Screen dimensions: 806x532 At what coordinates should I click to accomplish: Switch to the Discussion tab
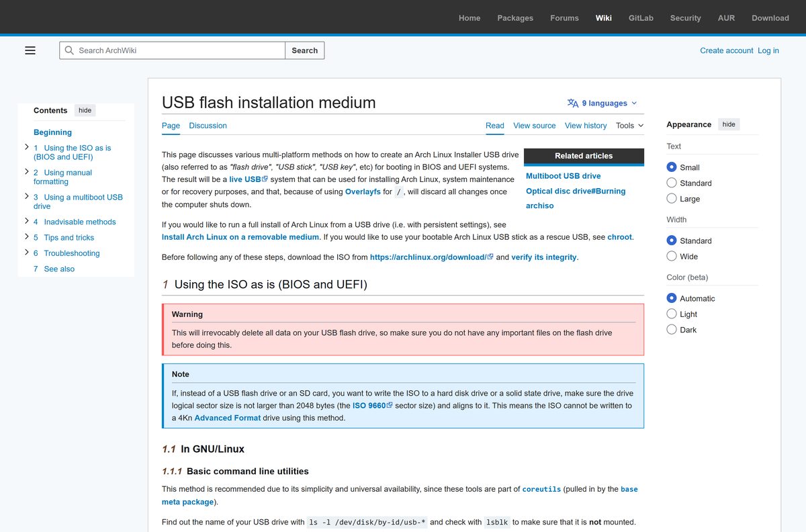208,126
